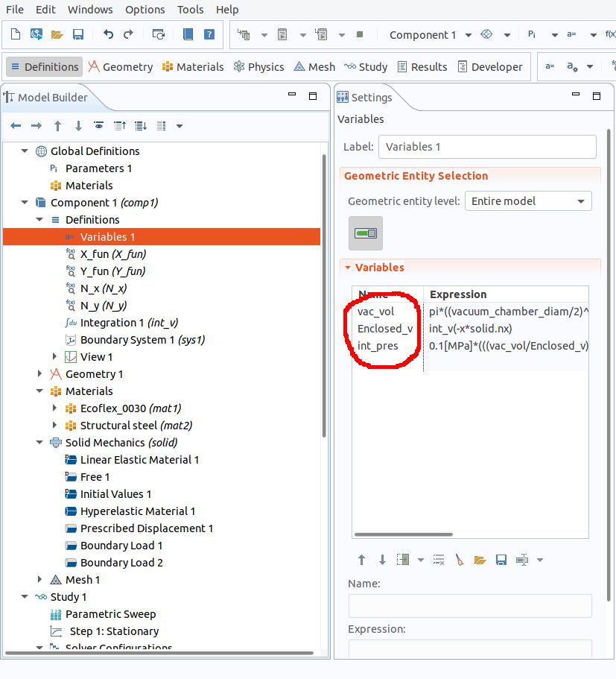Click Load from File folder icon below table
The width and height of the screenshot is (616, 679).
pyautogui.click(x=480, y=560)
